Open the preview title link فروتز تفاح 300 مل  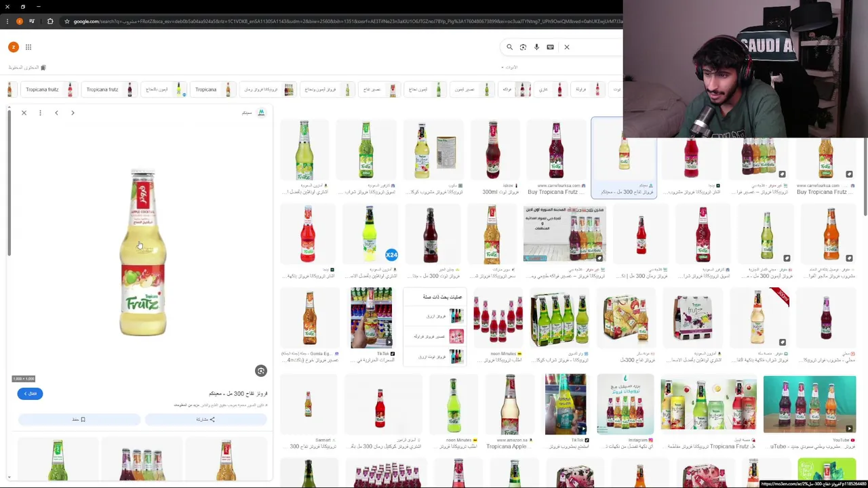coord(238,393)
